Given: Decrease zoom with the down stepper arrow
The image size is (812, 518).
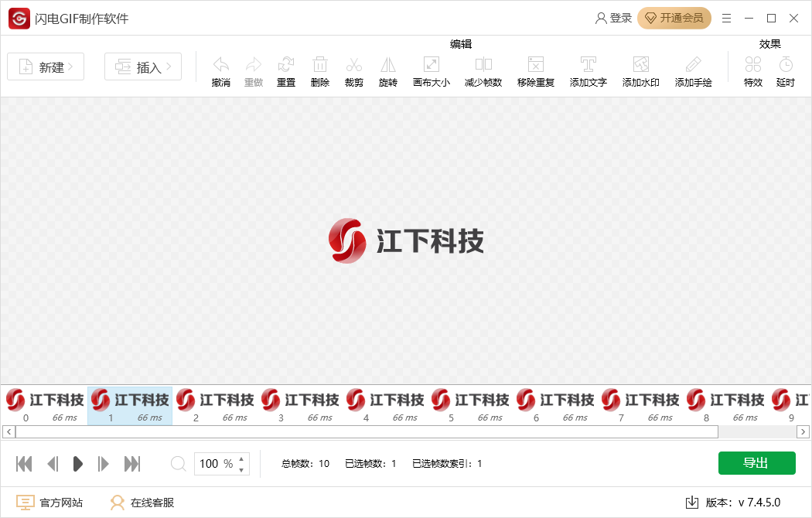Looking at the screenshot, I should [x=241, y=470].
